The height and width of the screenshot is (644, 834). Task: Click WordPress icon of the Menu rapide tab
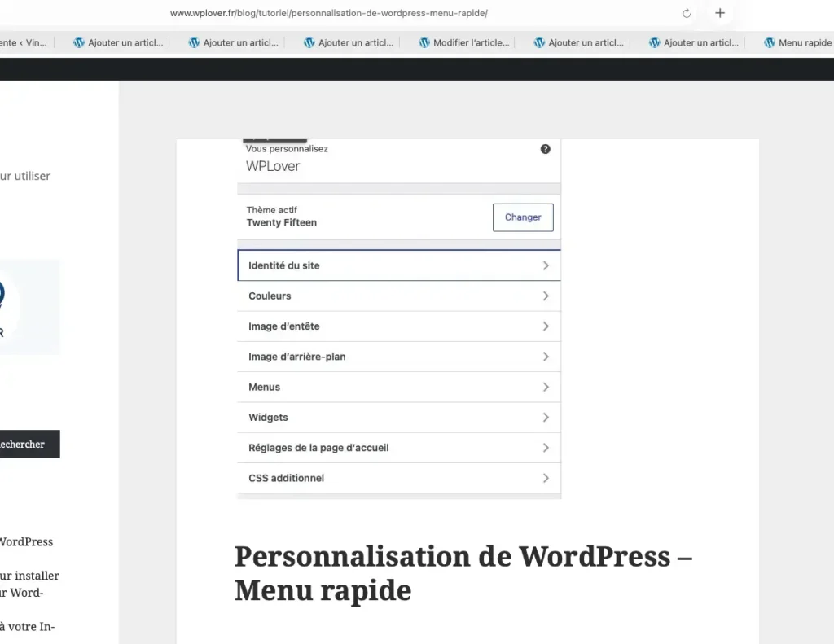[x=769, y=42]
